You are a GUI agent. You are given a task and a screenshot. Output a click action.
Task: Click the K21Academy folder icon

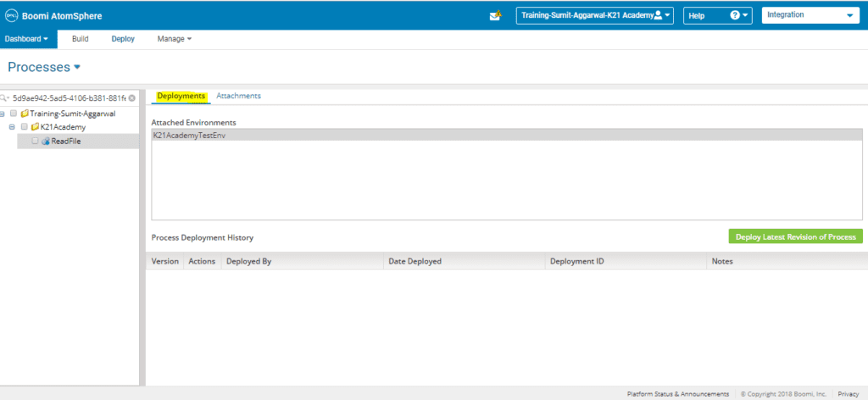[x=36, y=127]
